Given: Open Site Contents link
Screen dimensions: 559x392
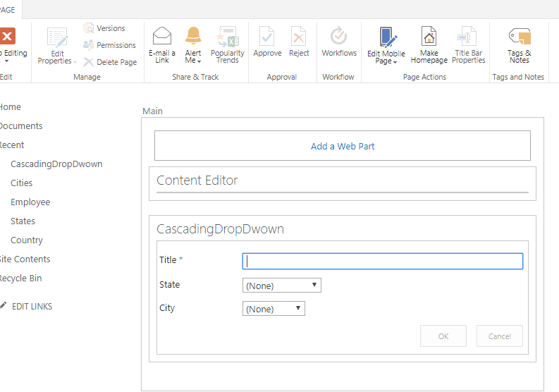Looking at the screenshot, I should pyautogui.click(x=25, y=259).
